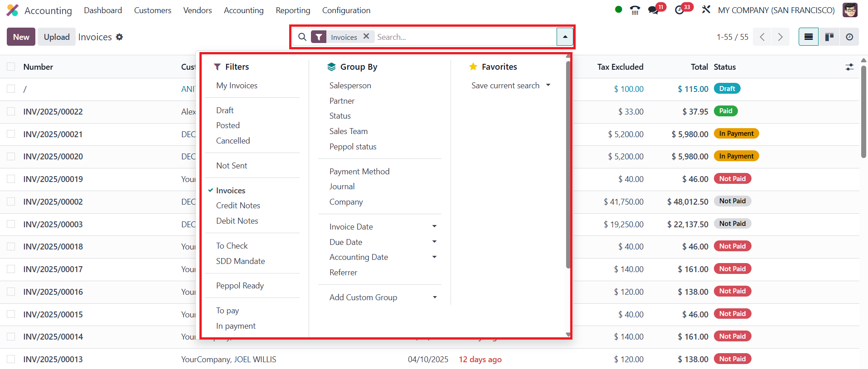Click the New invoice button
This screenshot has width=868, height=369.
(x=21, y=37)
